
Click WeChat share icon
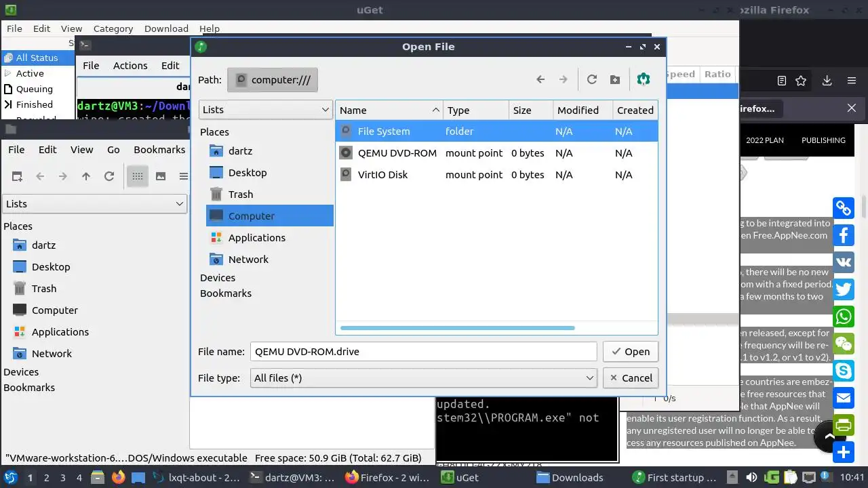pyautogui.click(x=844, y=344)
